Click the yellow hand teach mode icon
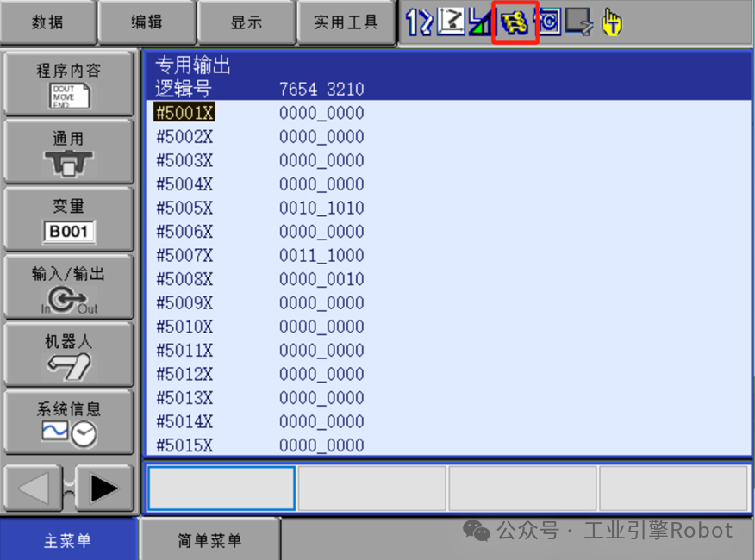This screenshot has height=560, width=755. pos(612,22)
